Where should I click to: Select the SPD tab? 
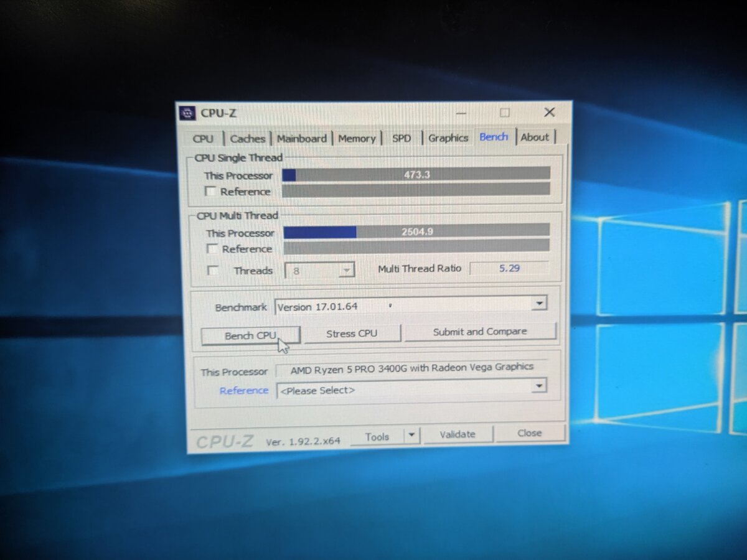coord(402,138)
